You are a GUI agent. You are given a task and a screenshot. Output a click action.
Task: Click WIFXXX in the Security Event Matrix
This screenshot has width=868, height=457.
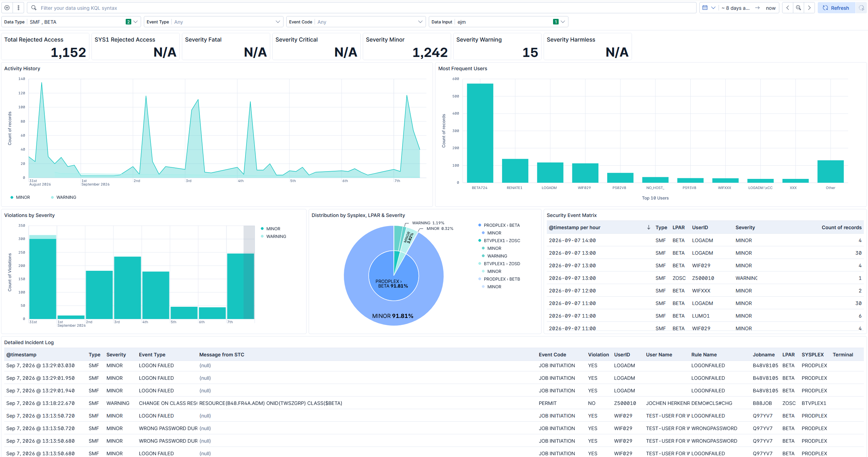point(701,291)
